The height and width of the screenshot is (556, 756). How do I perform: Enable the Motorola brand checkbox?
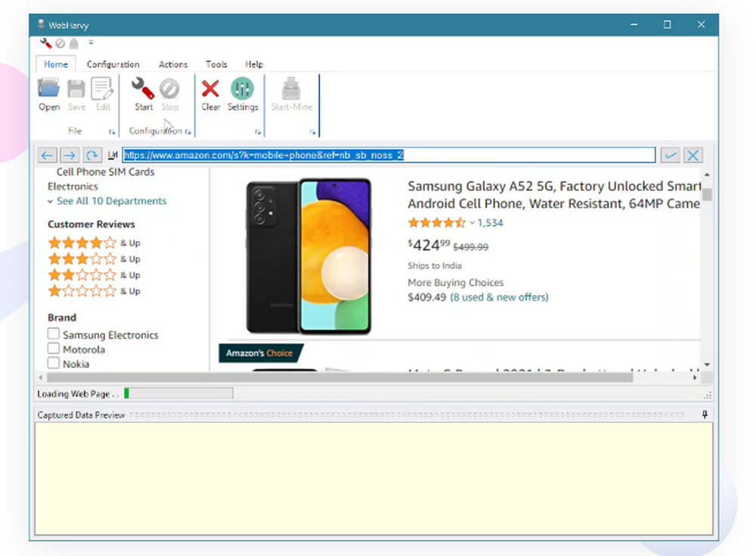click(x=54, y=348)
